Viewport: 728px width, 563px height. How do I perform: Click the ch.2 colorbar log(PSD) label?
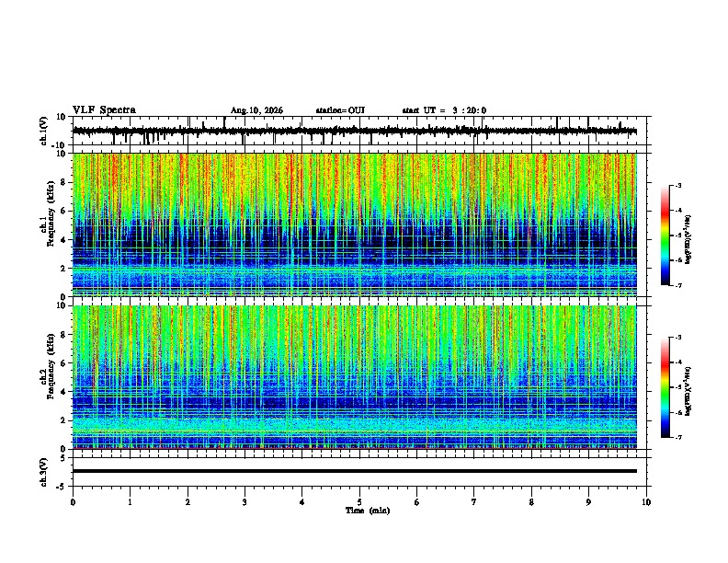click(688, 391)
